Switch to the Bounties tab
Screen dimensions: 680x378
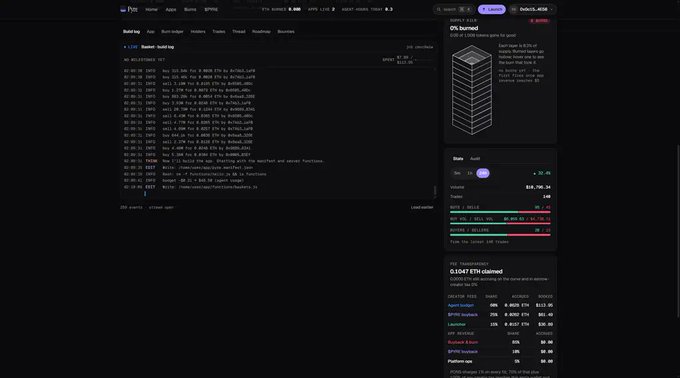286,31
